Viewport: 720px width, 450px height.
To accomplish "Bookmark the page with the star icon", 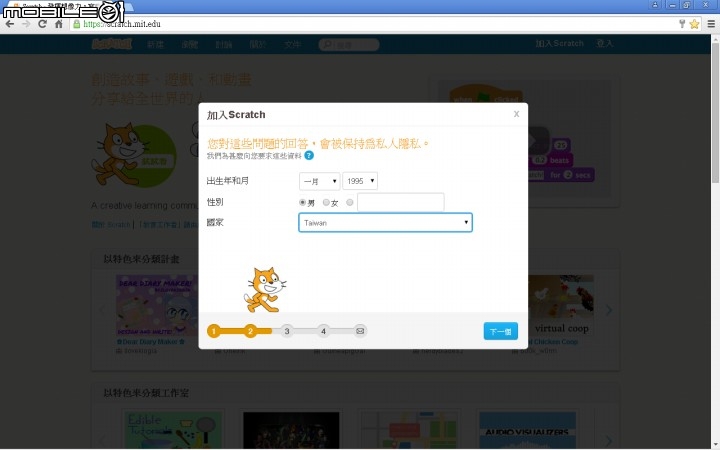I will pos(694,24).
